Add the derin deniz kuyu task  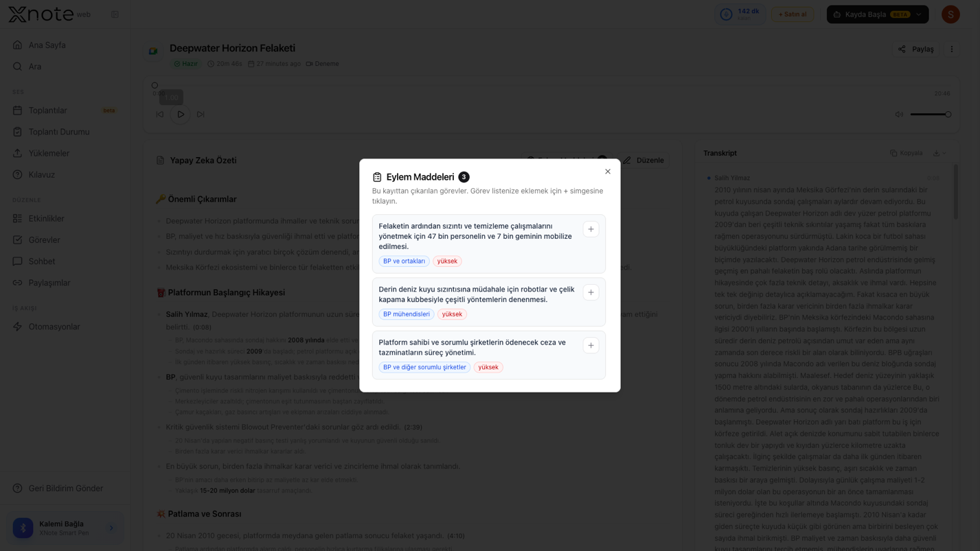coord(591,292)
